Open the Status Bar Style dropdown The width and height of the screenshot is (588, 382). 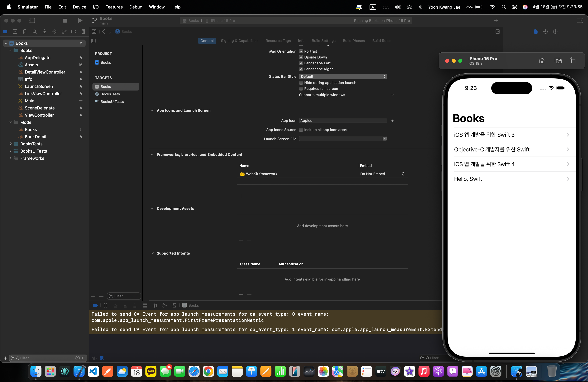pyautogui.click(x=343, y=77)
